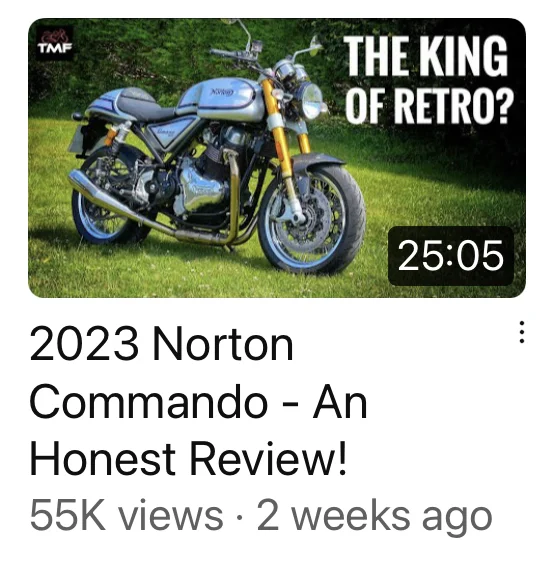This screenshot has width=550, height=570.
Task: Open the video via the "2023 Norton" title line
Action: point(161,344)
